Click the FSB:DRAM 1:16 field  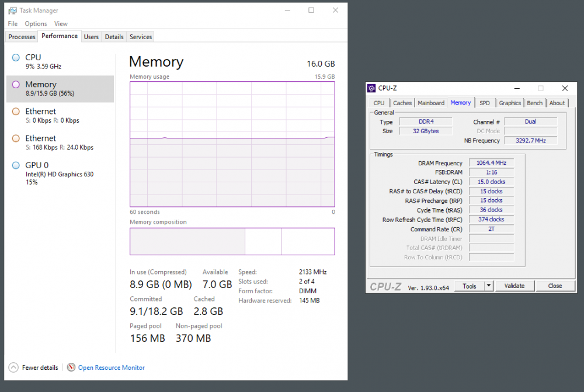click(x=491, y=172)
